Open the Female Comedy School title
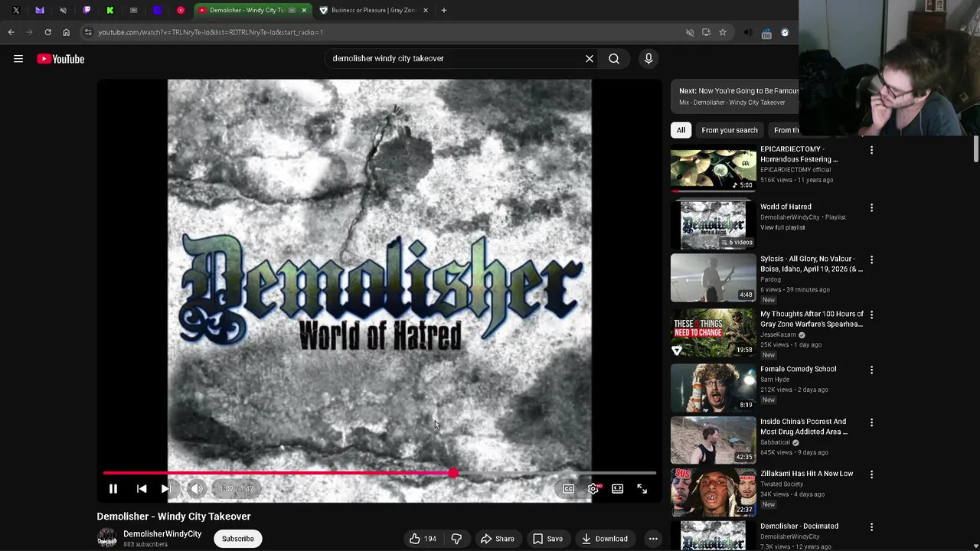This screenshot has width=980, height=551. coord(798,369)
